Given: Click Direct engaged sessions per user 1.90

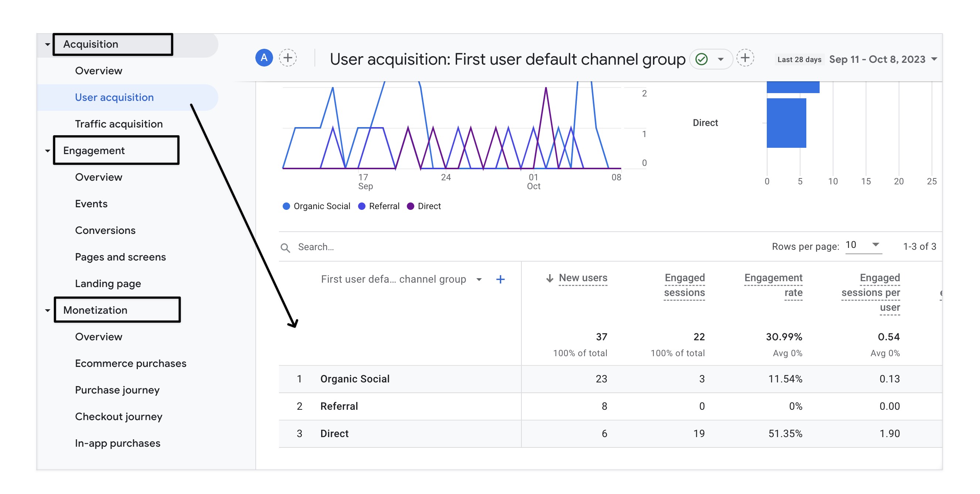Looking at the screenshot, I should coord(889,434).
